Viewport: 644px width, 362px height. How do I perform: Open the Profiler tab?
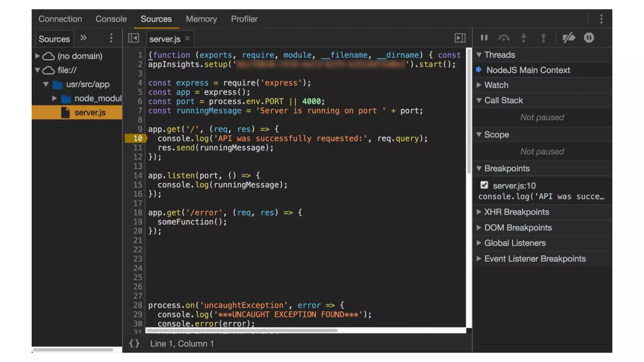point(244,19)
